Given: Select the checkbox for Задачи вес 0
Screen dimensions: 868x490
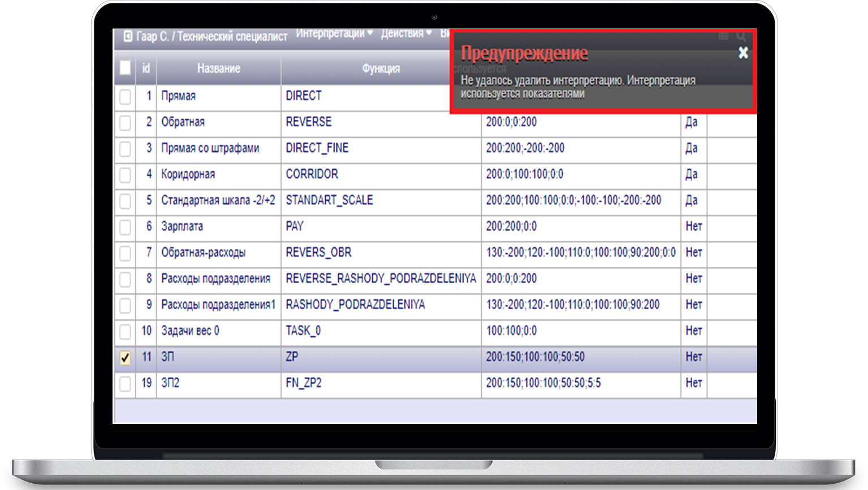Looking at the screenshot, I should tap(125, 332).
